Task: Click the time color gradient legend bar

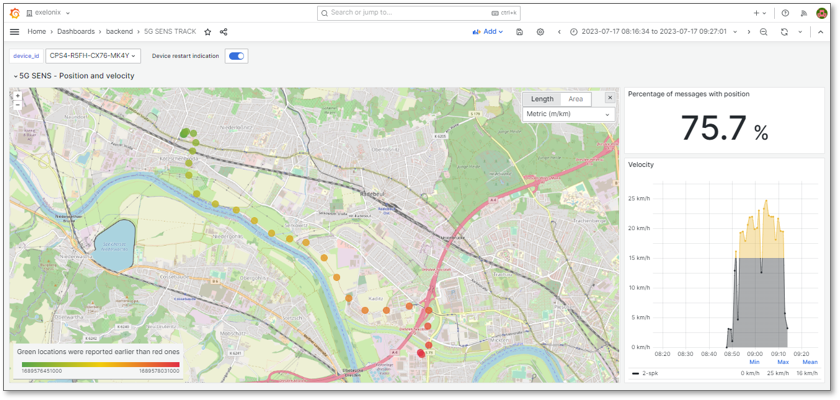Action: pos(100,364)
